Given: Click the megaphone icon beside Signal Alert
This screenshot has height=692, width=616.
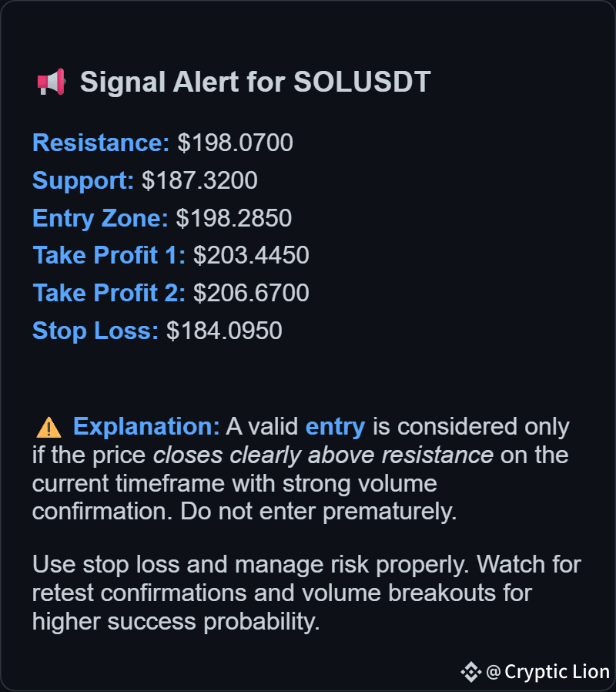Looking at the screenshot, I should pos(51,82).
